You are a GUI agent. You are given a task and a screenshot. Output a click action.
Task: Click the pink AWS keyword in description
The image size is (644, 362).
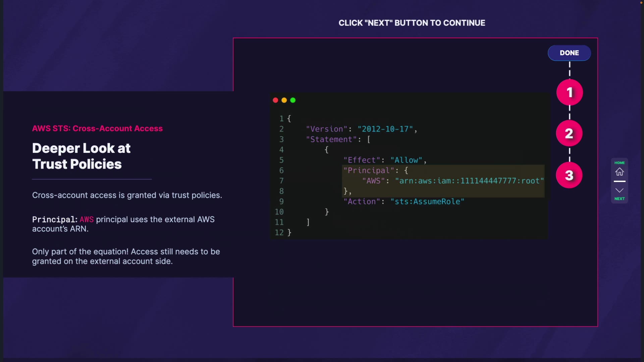(x=87, y=220)
